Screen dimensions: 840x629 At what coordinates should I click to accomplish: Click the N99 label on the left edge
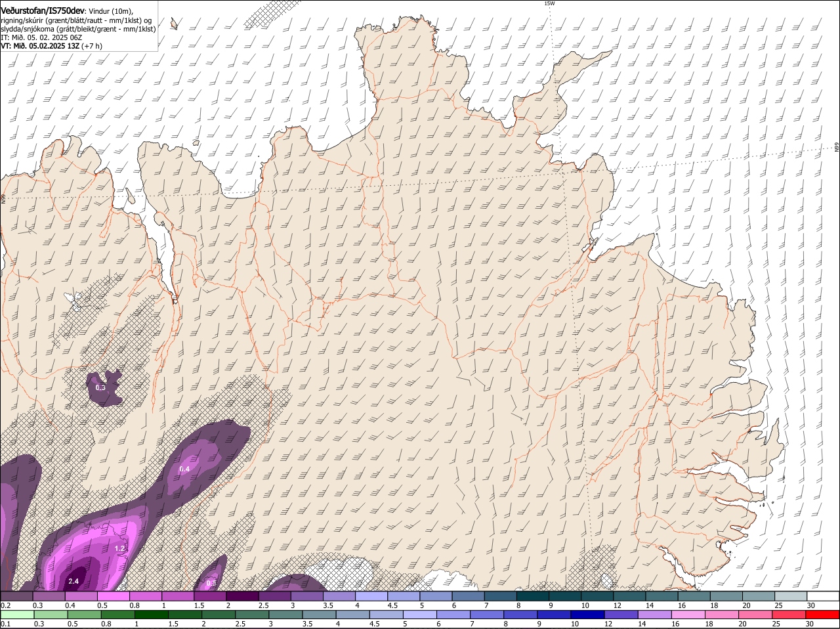3,198
